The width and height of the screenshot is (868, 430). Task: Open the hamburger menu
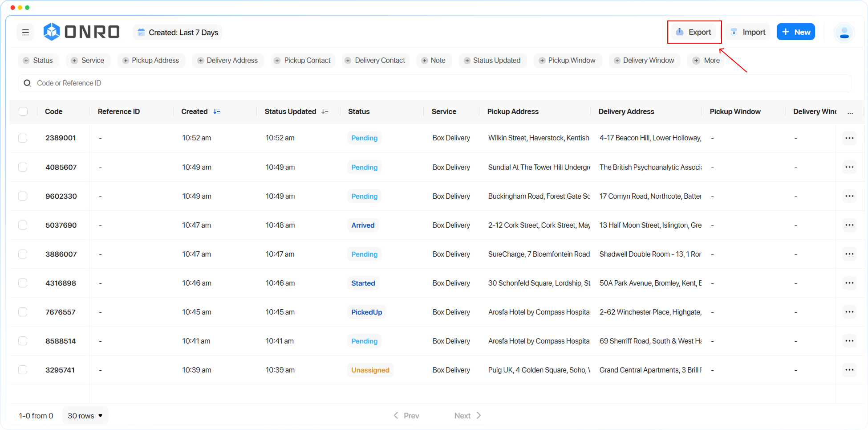click(25, 32)
